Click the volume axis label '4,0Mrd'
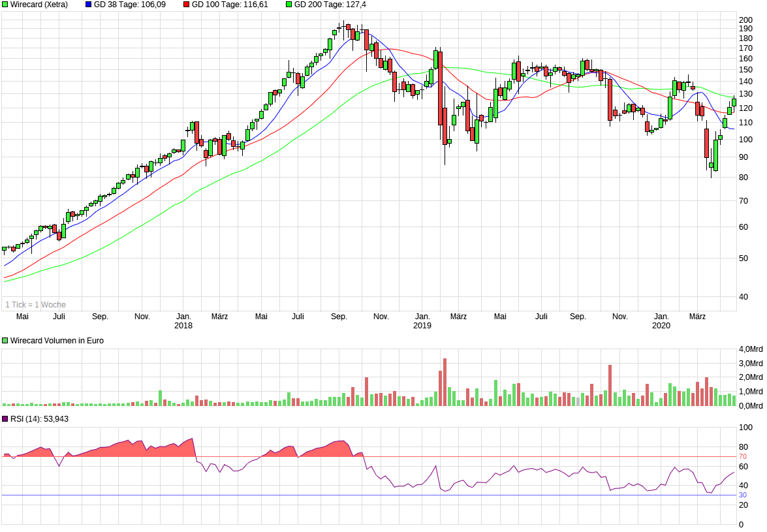Image resolution: width=767 pixels, height=532 pixels. [751, 349]
